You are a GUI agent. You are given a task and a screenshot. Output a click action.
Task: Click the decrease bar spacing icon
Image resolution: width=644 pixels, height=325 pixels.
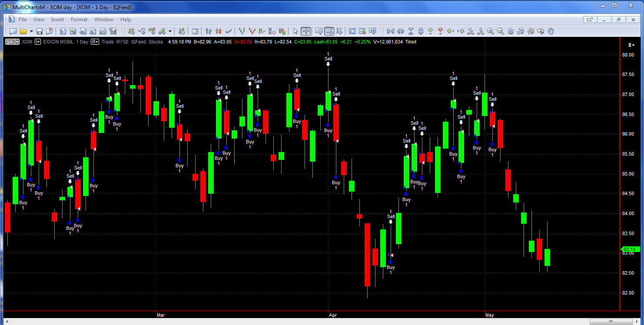click(x=390, y=31)
